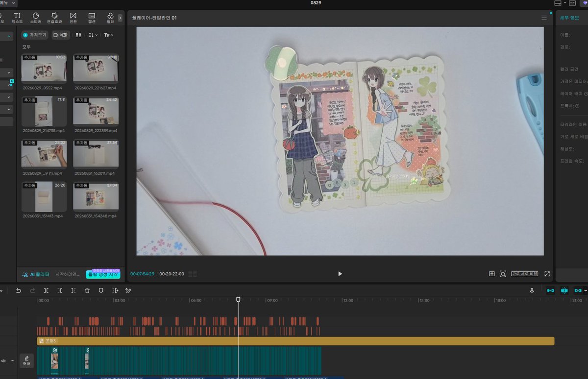Select the 조정3 adjustment layer clip
This screenshot has height=379, width=588.
click(295, 341)
